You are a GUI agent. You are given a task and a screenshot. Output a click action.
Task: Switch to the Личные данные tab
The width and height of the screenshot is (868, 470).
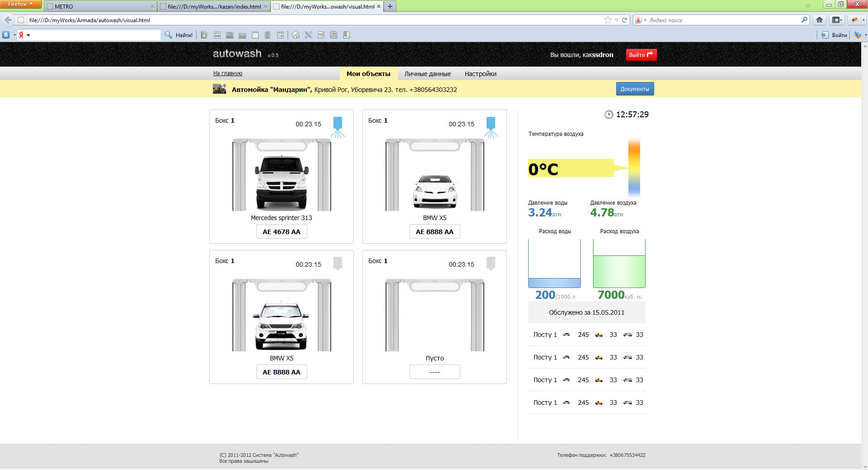click(427, 74)
